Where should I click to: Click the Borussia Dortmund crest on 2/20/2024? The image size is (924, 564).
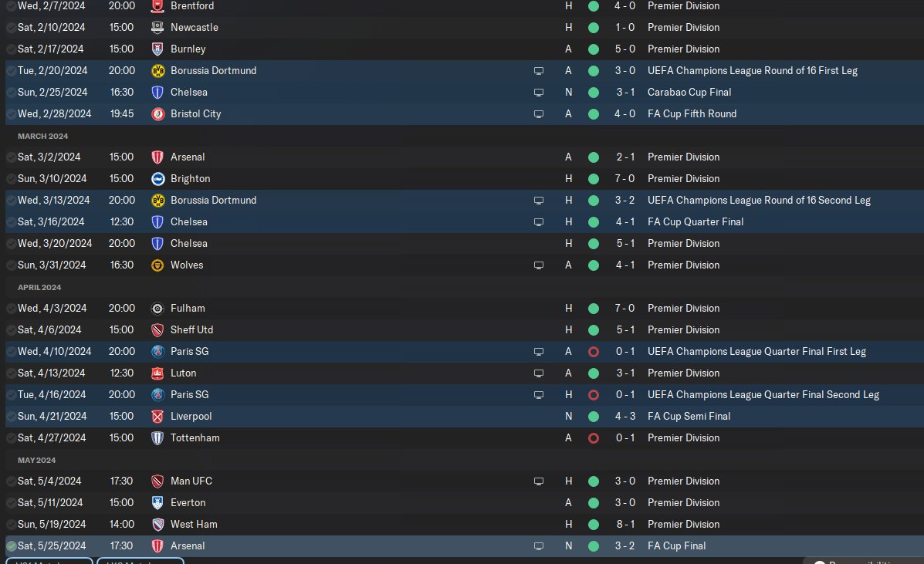[x=157, y=70]
